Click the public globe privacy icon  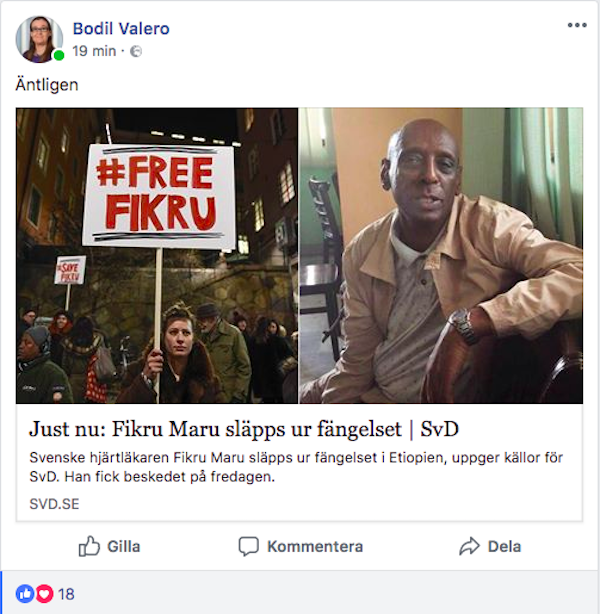pyautogui.click(x=136, y=51)
